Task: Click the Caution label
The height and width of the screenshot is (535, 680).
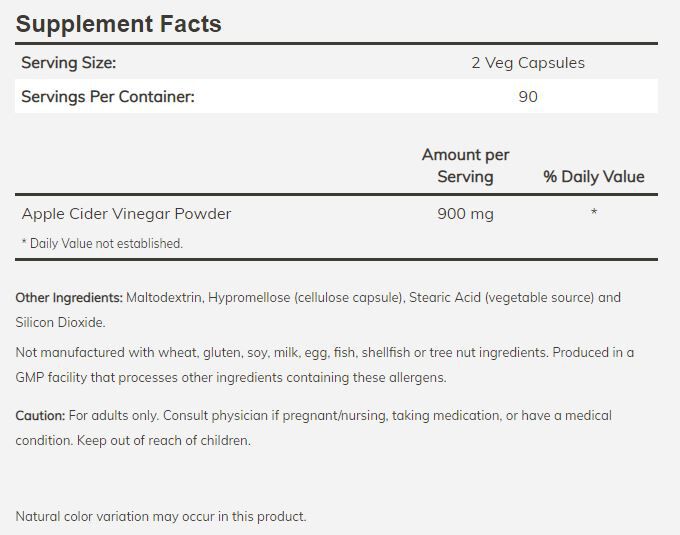Action: click(x=41, y=415)
